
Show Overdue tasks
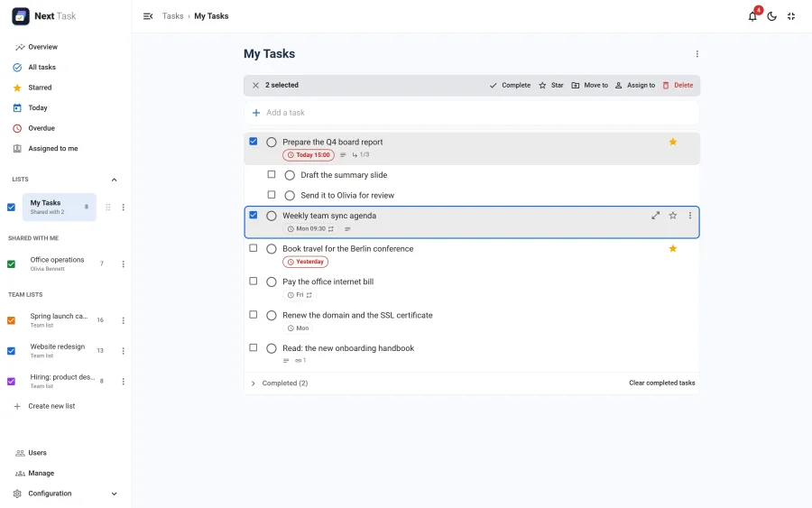coord(42,128)
